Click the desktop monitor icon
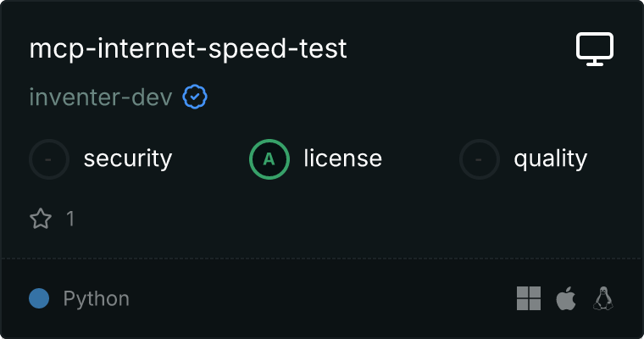644x339 pixels. pos(595,49)
